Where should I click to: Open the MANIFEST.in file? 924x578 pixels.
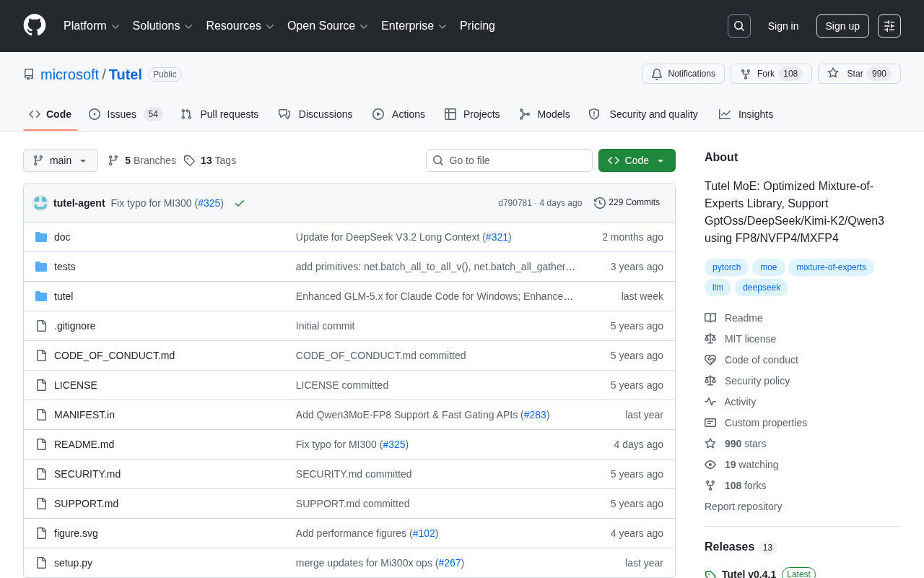click(x=84, y=415)
